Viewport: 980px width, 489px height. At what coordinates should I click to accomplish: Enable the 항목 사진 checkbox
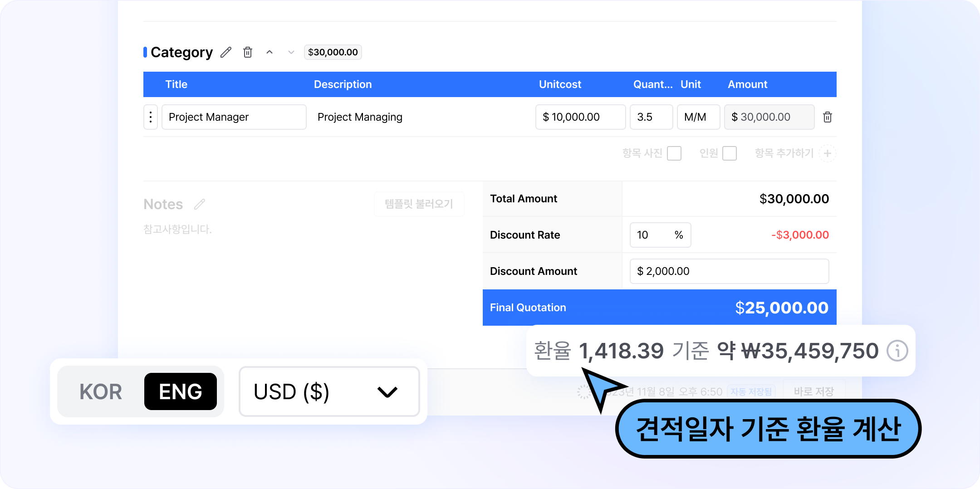[x=674, y=154]
